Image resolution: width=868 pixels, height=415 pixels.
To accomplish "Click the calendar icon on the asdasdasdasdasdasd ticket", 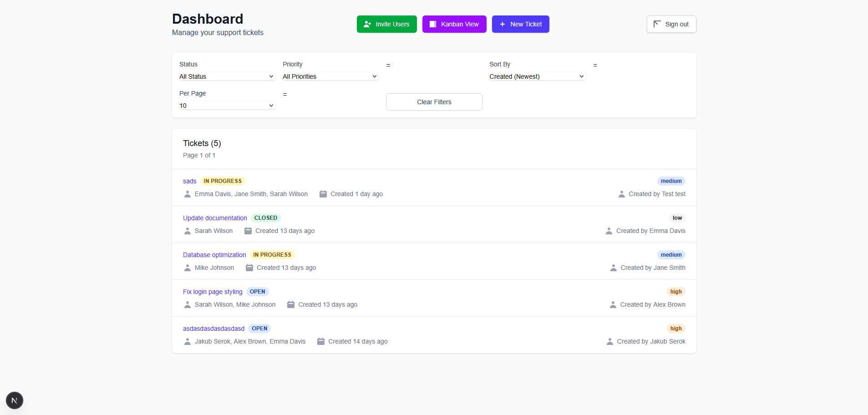I will [x=321, y=341].
